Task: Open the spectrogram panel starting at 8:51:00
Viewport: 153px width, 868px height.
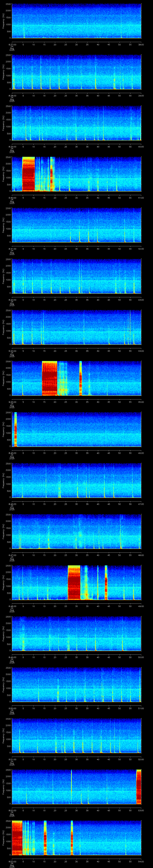Action: pyautogui.click(x=77, y=736)
